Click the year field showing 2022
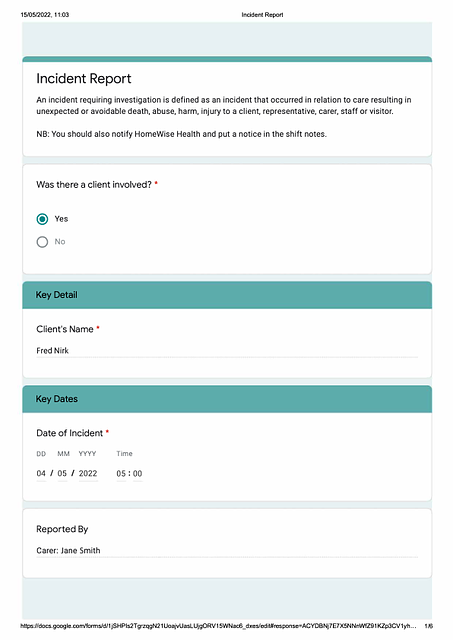 click(x=88, y=473)
